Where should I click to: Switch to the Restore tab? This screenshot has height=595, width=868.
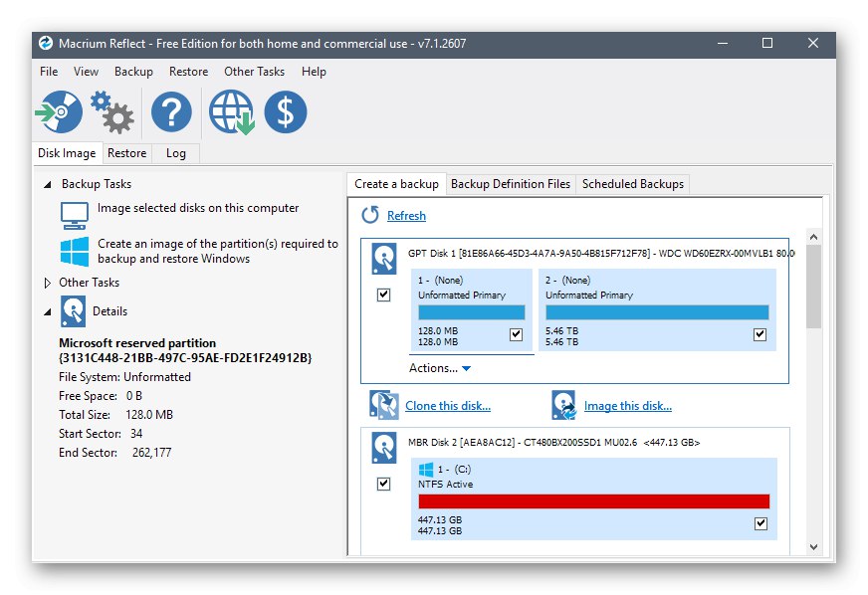point(126,153)
